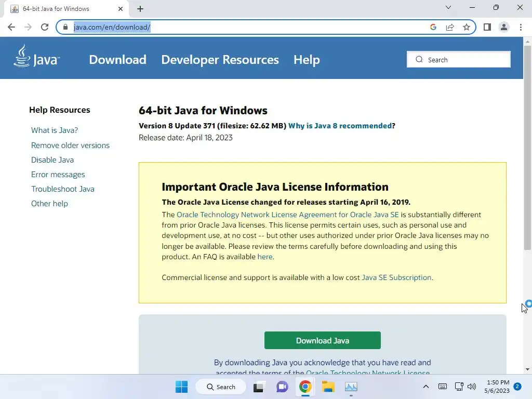Open tab search chevron in title bar
The width and height of the screenshot is (532, 399).
click(448, 7)
